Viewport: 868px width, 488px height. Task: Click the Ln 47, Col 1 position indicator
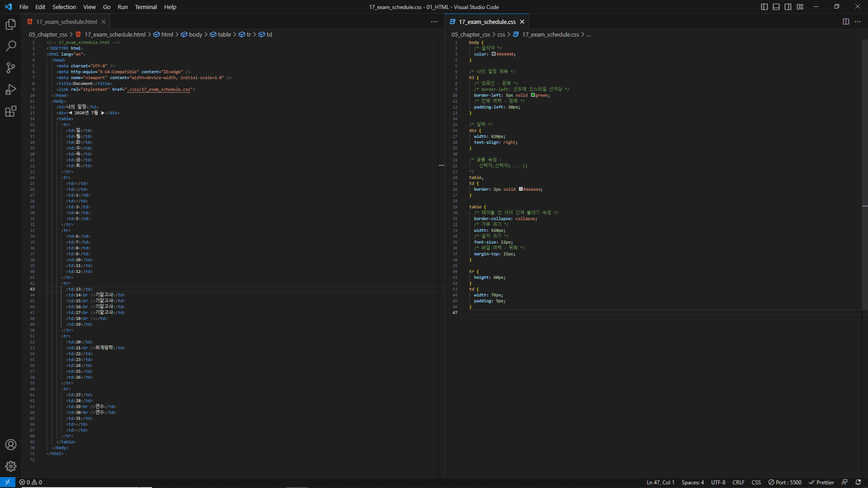(660, 482)
